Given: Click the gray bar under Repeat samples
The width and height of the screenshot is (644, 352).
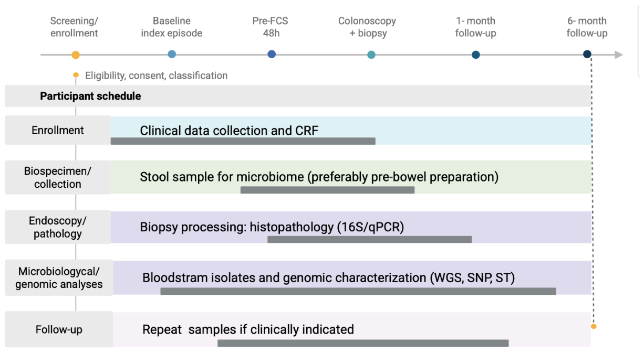Looking at the screenshot, I should pos(363,343).
